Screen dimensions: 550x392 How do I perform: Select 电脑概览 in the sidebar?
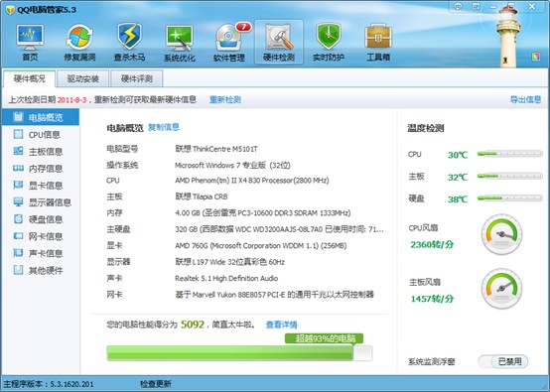[41, 117]
